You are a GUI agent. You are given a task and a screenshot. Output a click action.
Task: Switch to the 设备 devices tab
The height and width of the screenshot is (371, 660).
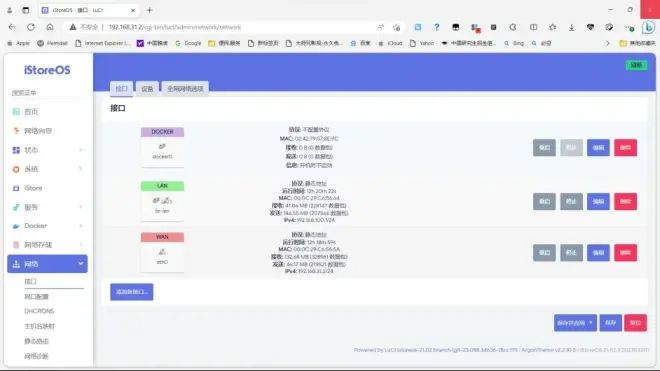(147, 89)
